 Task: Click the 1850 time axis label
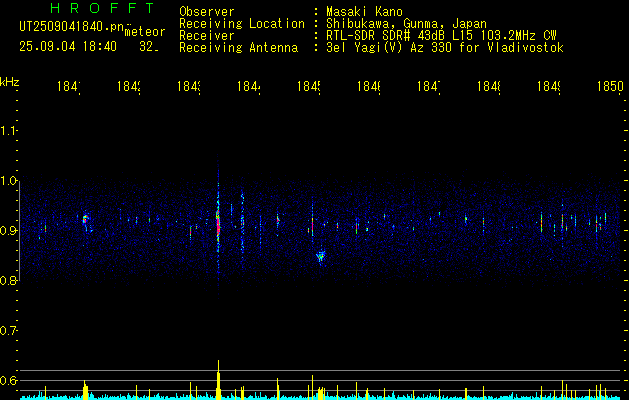pos(610,86)
